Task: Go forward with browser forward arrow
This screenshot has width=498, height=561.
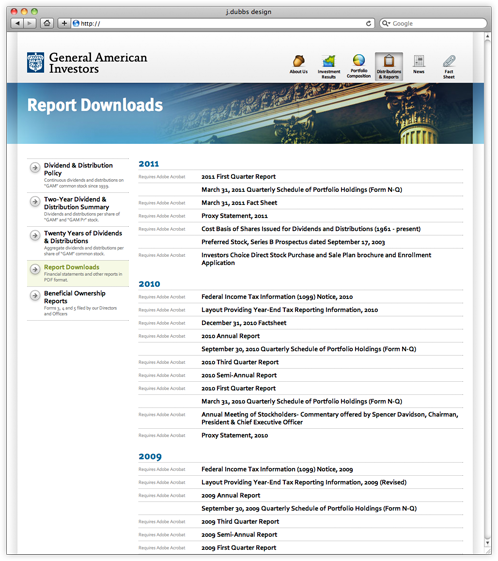Action: point(29,23)
